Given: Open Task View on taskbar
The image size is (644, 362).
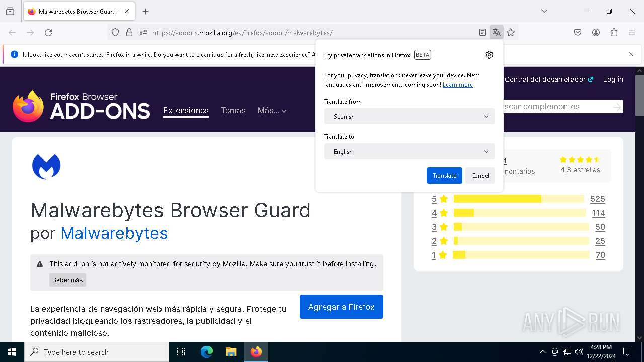Looking at the screenshot, I should (181, 352).
